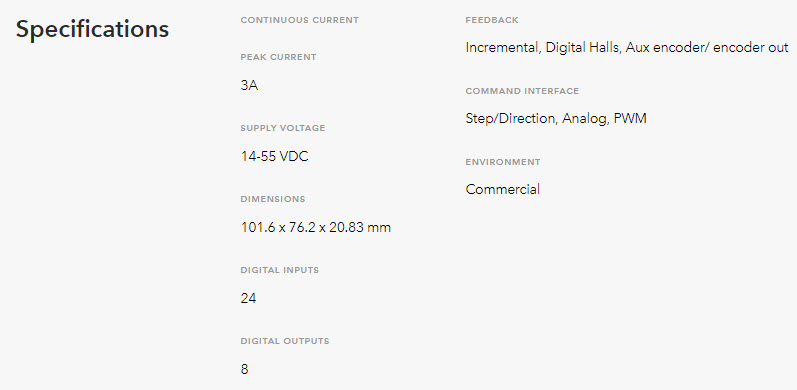Select the Commercial environment value

click(503, 190)
